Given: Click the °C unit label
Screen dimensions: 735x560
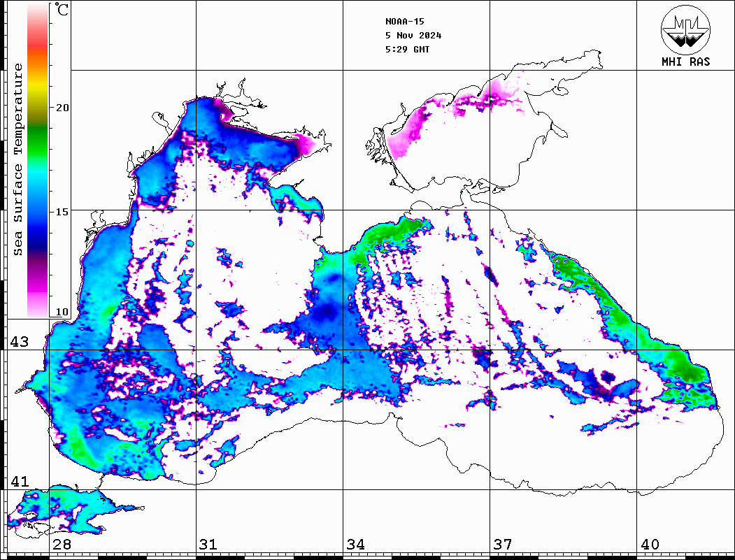Looking at the screenshot, I should click(62, 9).
